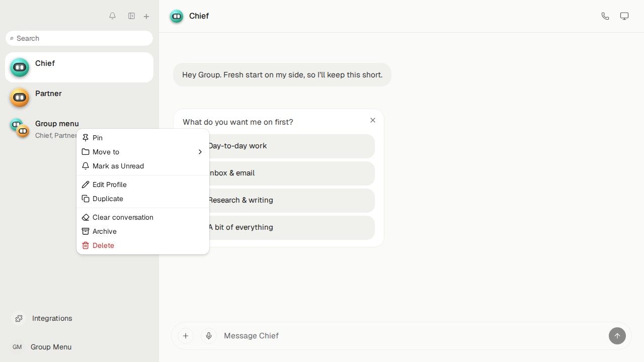Dismiss the 'What do you want' card

[x=373, y=120]
